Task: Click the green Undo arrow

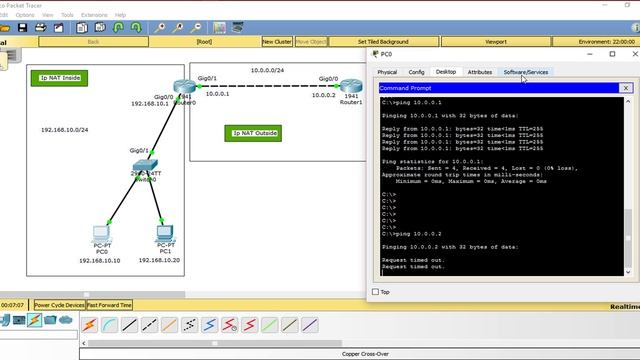Action: tap(118, 28)
